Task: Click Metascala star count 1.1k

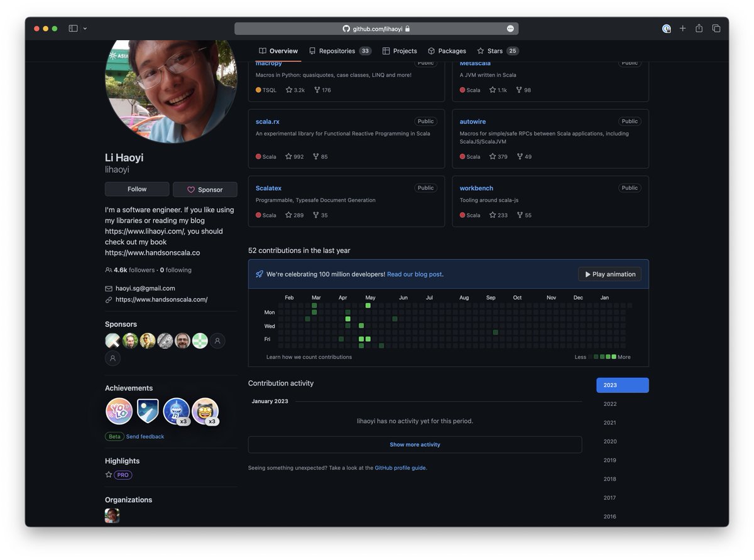Action: point(498,90)
